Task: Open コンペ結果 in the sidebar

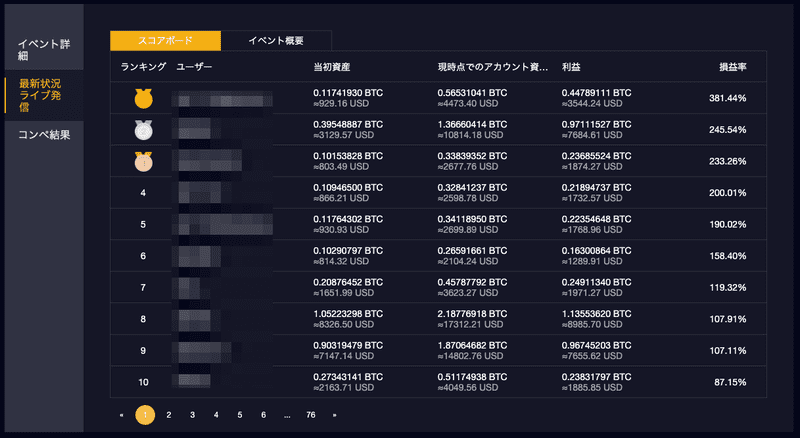Action: 44,135
